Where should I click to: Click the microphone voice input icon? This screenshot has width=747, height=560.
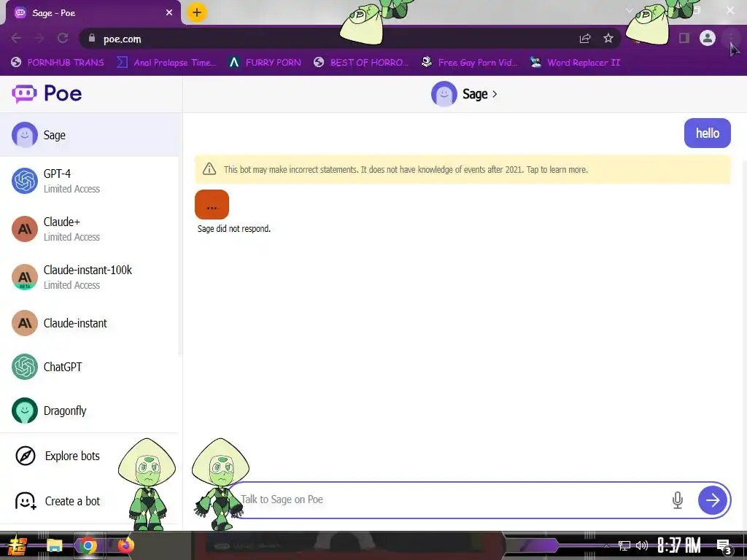tap(678, 500)
